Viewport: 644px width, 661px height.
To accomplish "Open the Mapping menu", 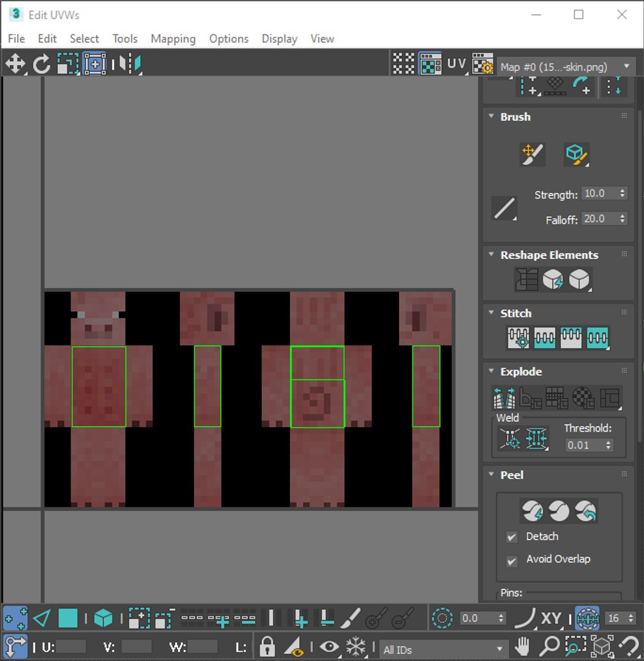I will click(173, 39).
